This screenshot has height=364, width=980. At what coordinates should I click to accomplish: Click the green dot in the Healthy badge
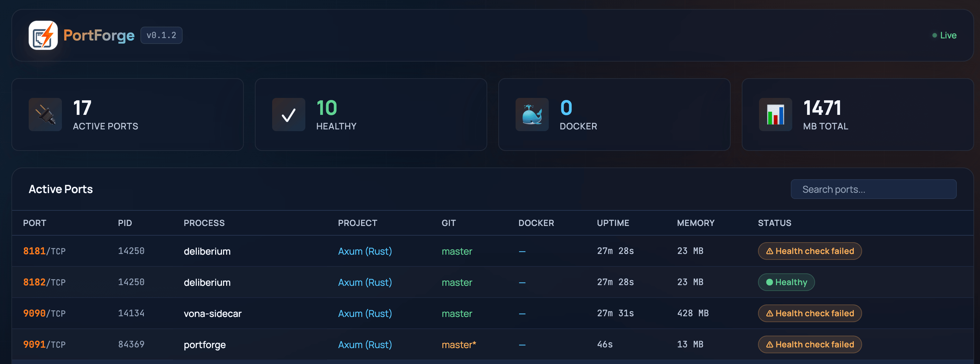[x=769, y=282]
